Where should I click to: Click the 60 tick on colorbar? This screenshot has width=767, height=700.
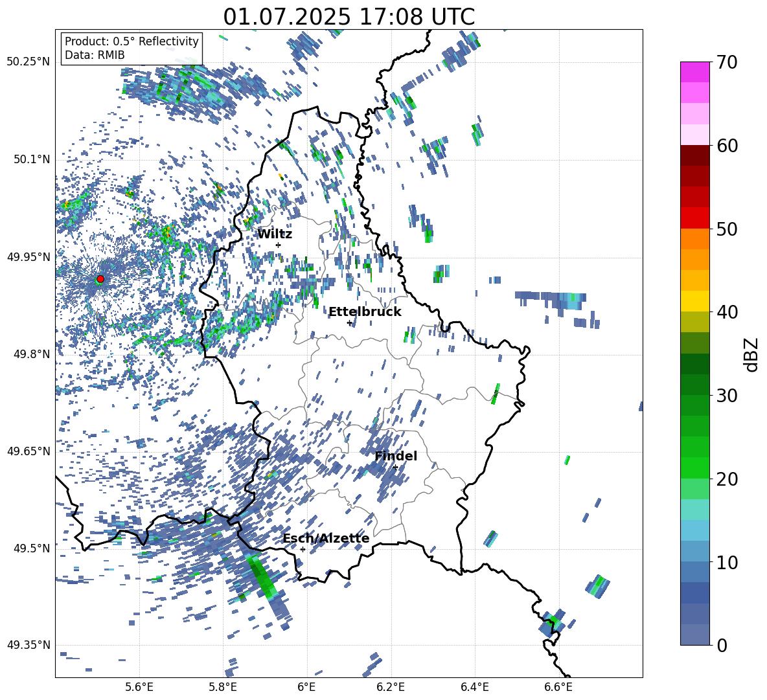(727, 145)
